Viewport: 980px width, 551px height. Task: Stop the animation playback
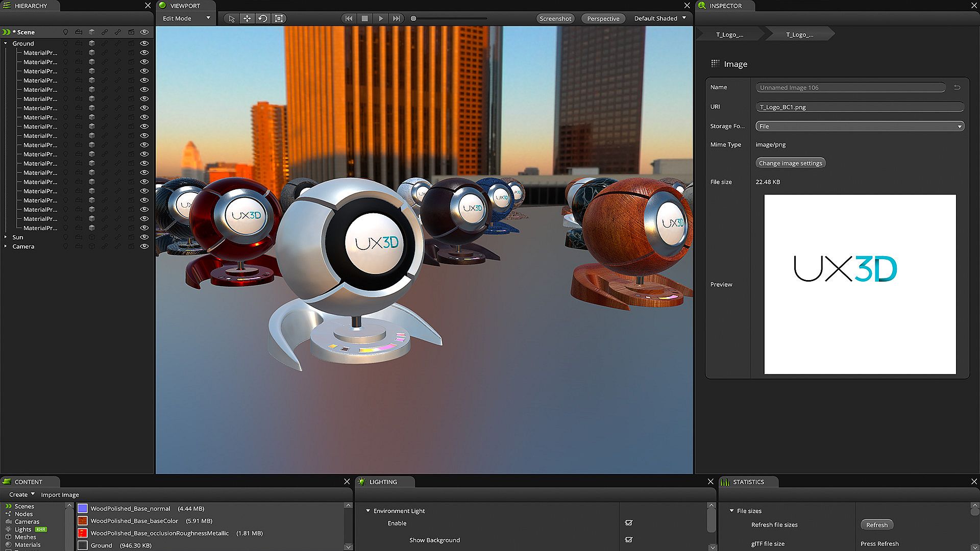(364, 18)
